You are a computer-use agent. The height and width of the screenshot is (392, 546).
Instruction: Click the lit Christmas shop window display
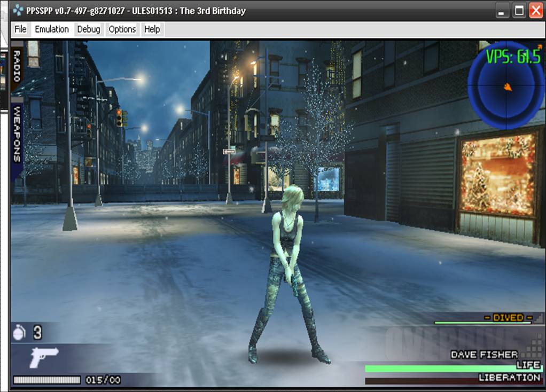pyautogui.click(x=498, y=175)
